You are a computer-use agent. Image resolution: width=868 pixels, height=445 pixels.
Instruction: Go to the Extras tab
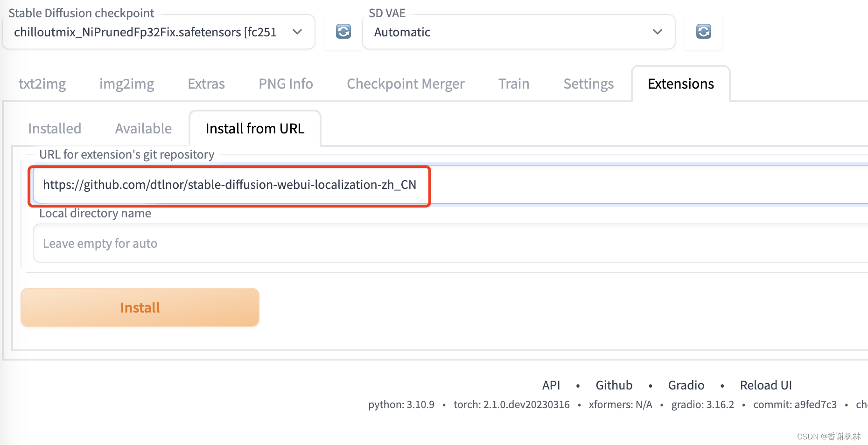(x=206, y=84)
